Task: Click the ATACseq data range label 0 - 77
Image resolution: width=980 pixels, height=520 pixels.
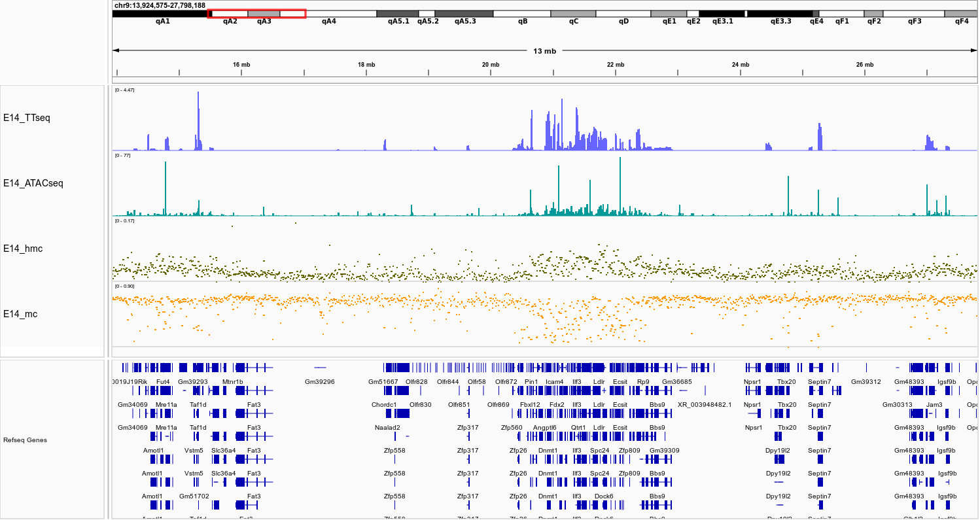Action: 123,155
